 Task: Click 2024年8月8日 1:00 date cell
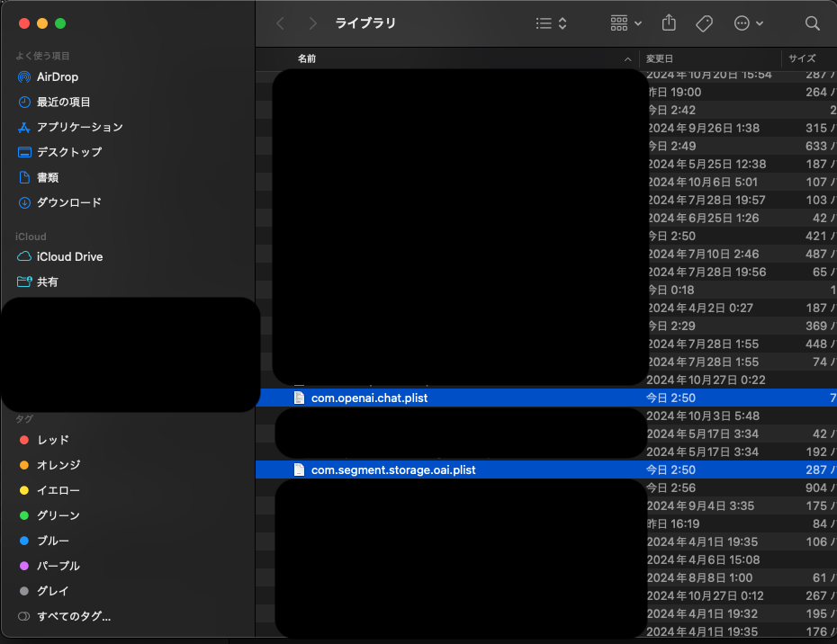click(700, 577)
